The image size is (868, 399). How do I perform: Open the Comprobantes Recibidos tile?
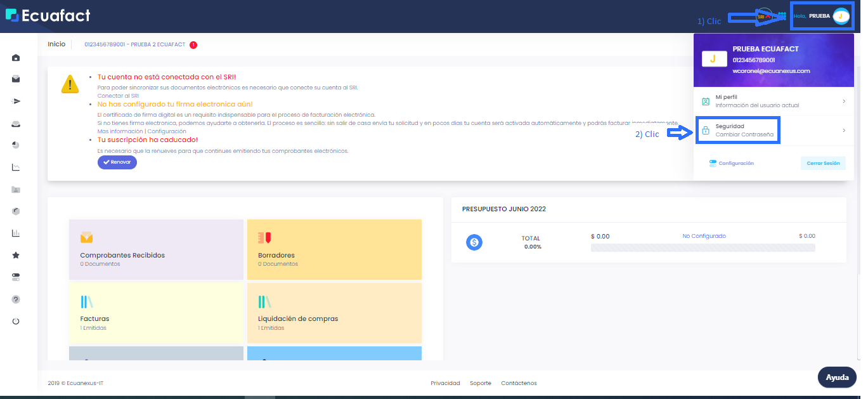coord(156,249)
